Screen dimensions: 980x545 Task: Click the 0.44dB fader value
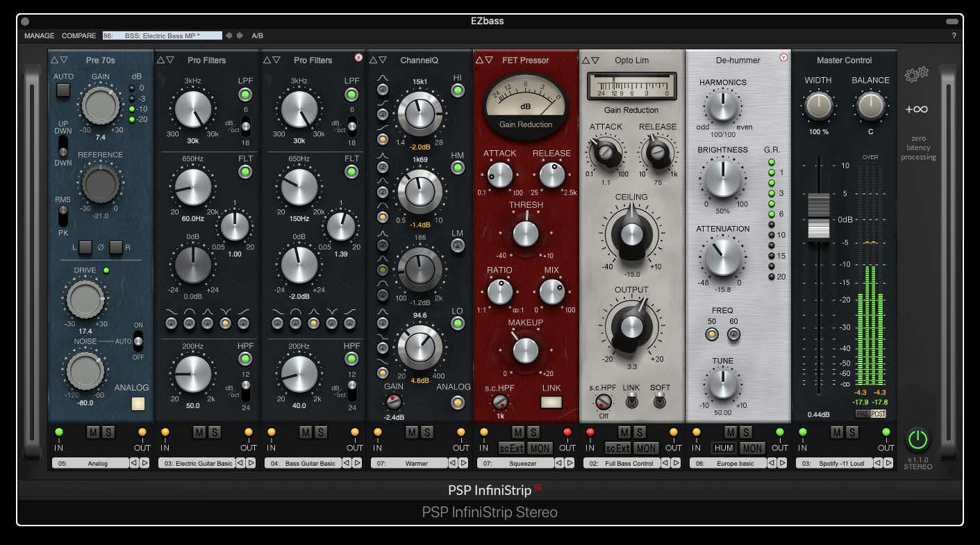(x=819, y=415)
